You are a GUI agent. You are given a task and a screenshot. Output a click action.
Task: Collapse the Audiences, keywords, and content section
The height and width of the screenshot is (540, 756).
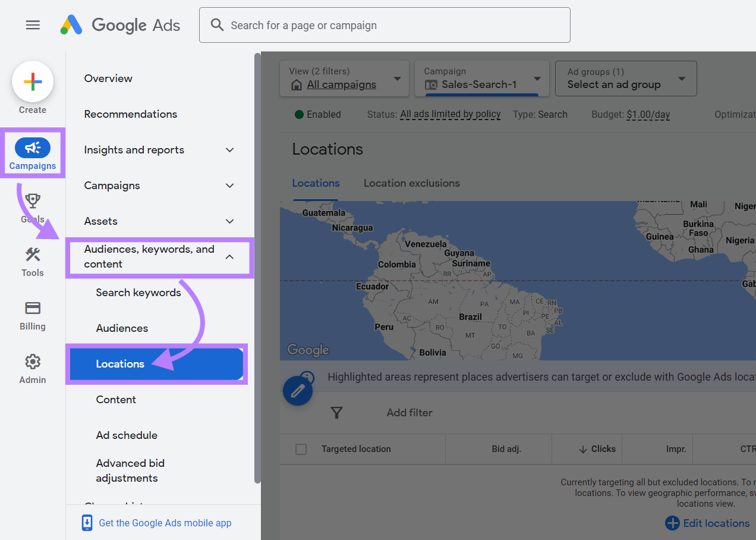(229, 258)
